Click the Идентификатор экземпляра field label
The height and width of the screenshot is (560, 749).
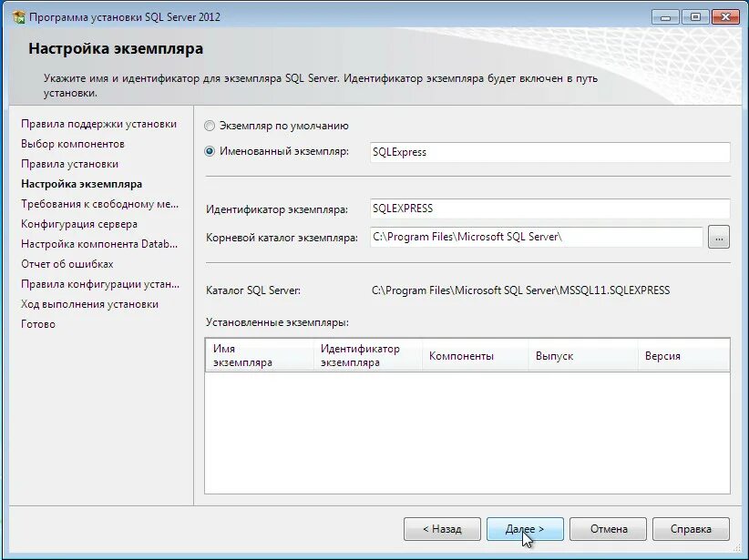[277, 209]
